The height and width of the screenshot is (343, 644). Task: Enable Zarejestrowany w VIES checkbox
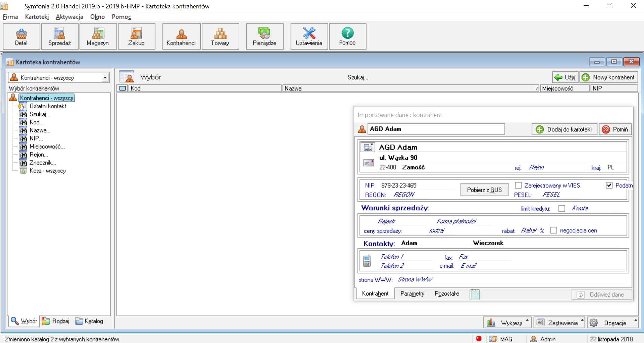tap(518, 185)
